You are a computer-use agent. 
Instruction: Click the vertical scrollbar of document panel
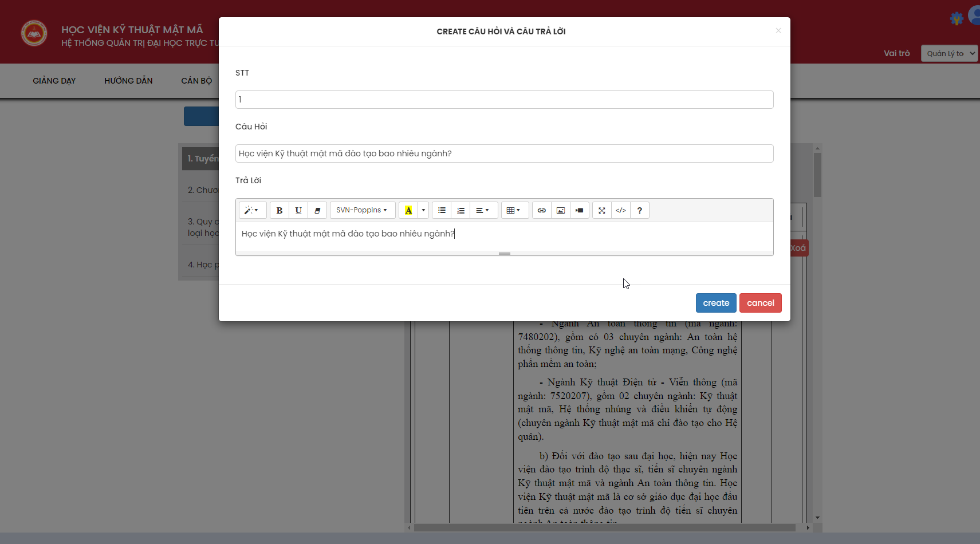pos(817,175)
